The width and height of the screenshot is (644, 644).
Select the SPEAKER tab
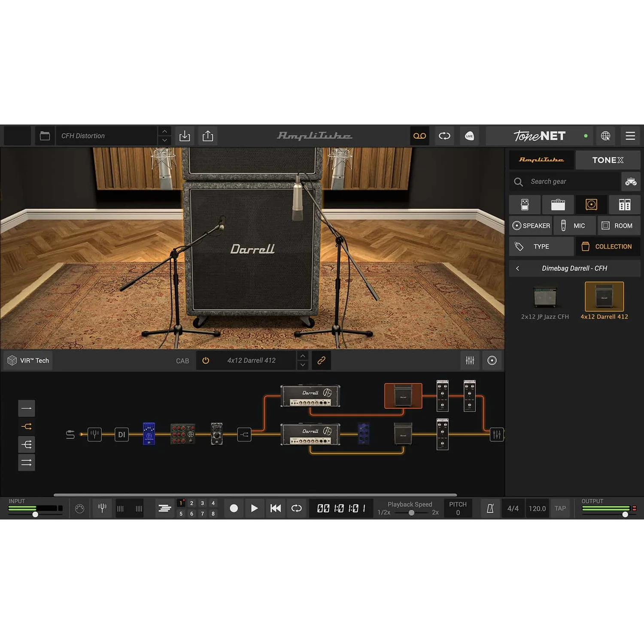[531, 225]
